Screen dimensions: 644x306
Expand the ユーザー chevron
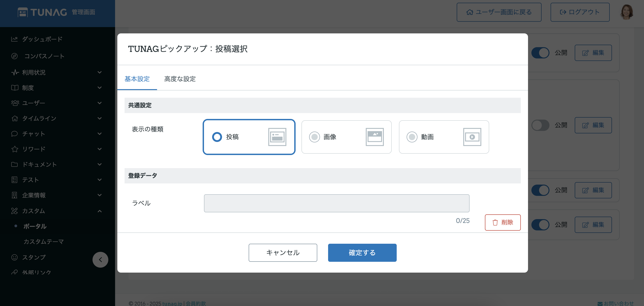(100, 103)
